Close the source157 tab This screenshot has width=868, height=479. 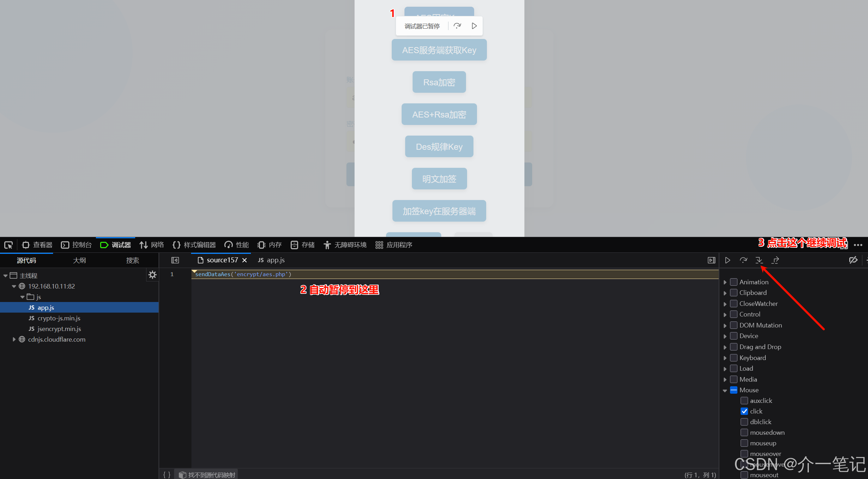[245, 260]
